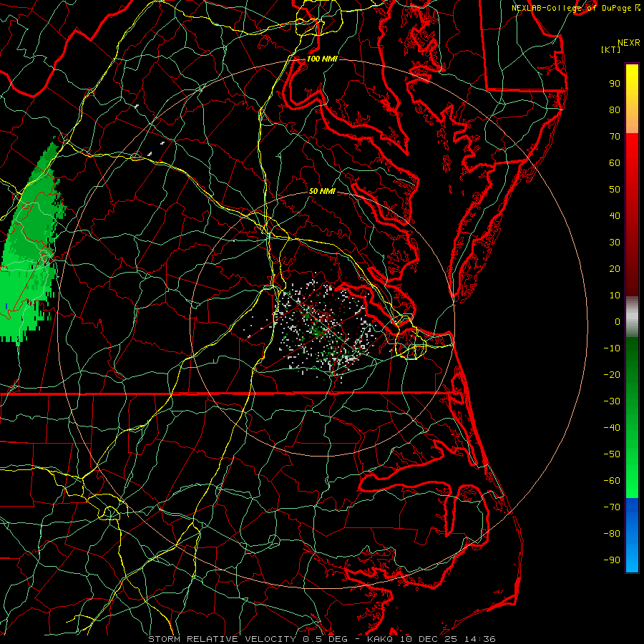The width and height of the screenshot is (644, 644).
Task: Click the 20 value on velocity scale
Action: click(615, 268)
